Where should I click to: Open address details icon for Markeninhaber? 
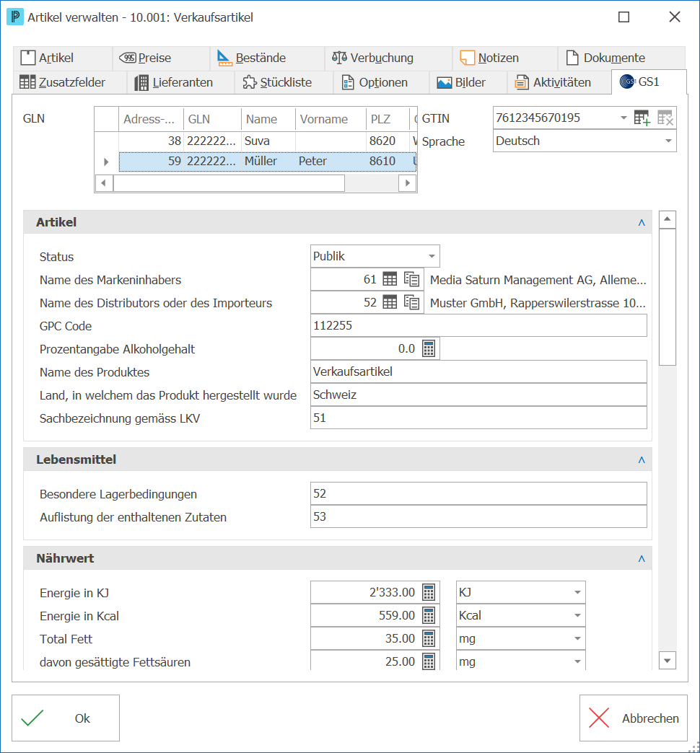[x=412, y=279]
